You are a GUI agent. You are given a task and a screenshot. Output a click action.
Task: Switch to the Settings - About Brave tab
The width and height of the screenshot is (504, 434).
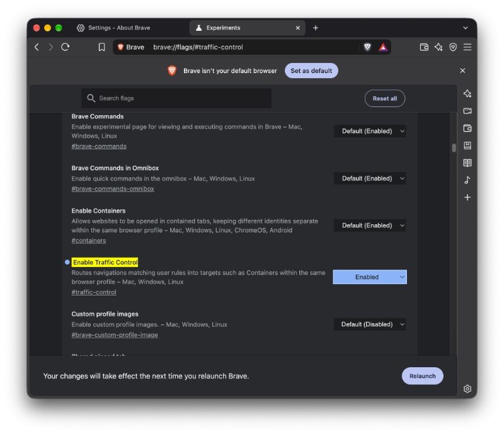(113, 28)
